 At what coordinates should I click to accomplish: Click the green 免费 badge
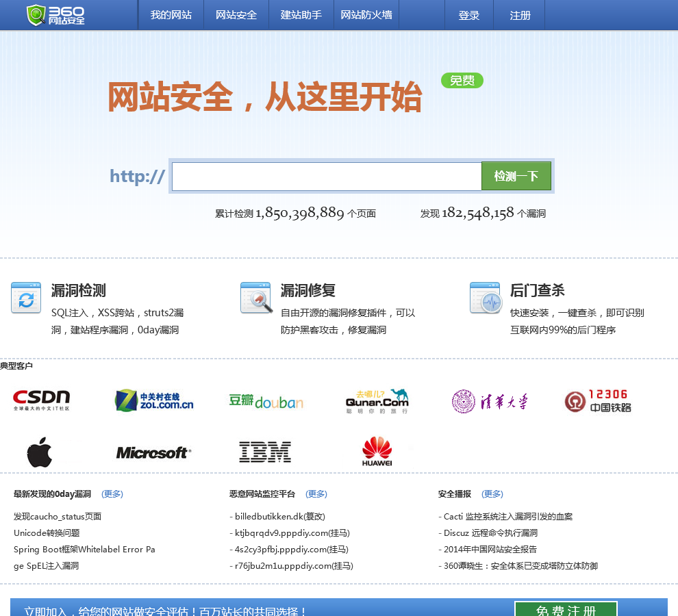[462, 80]
